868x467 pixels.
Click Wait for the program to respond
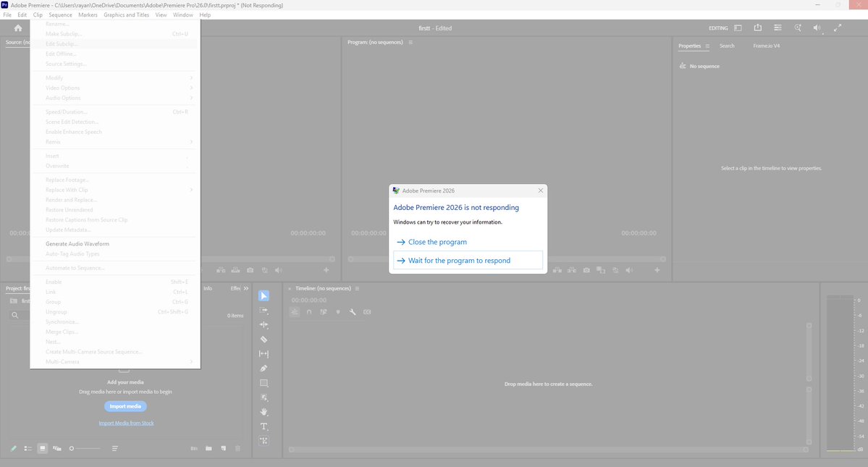coord(468,260)
